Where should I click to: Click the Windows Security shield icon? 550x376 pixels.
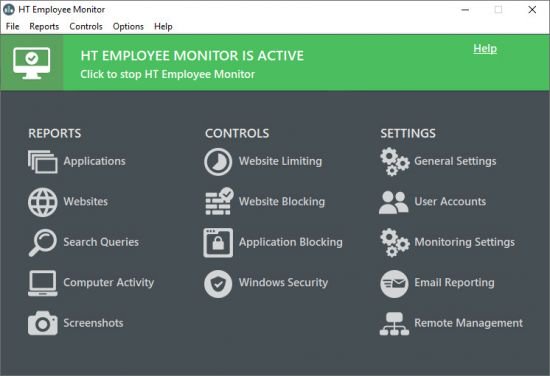coord(218,284)
